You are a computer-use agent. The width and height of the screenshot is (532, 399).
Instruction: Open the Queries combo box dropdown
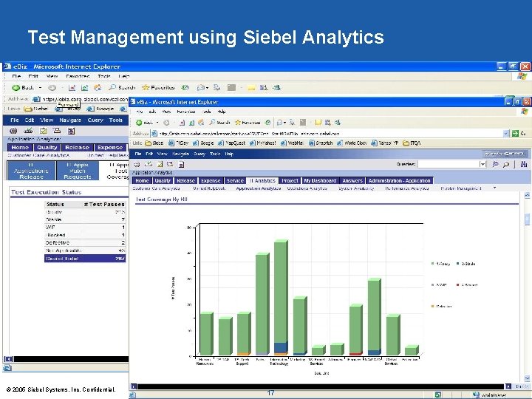(482, 164)
